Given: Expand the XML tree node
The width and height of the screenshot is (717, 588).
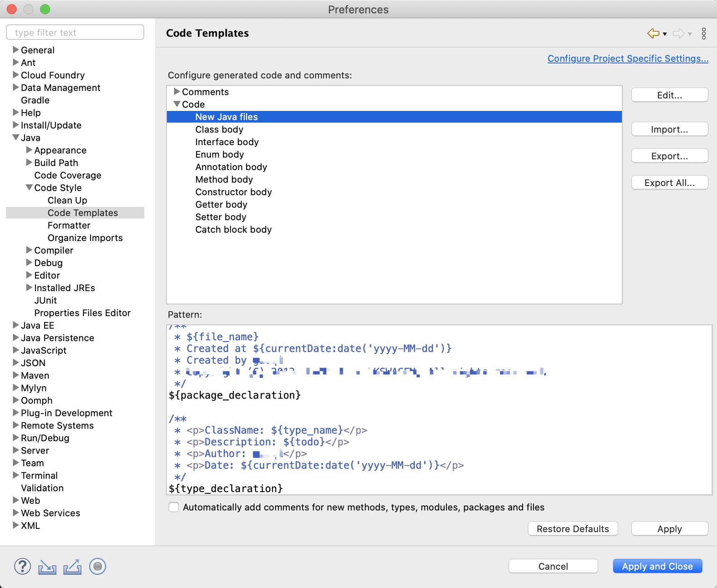Looking at the screenshot, I should point(16,525).
